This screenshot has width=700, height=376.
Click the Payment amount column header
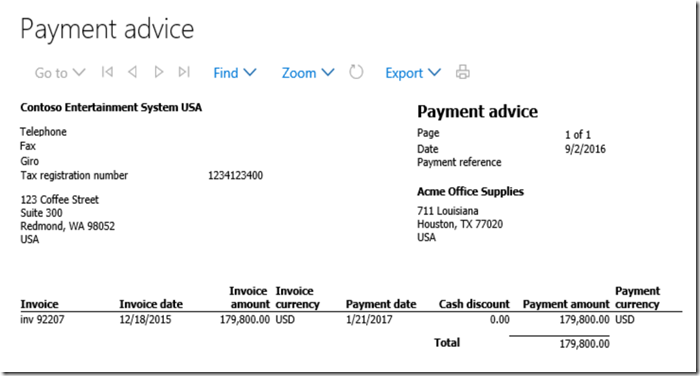pyautogui.click(x=566, y=305)
